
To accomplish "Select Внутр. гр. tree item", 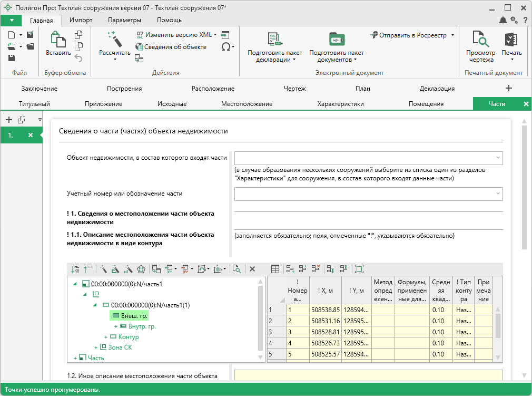I will tap(142, 326).
